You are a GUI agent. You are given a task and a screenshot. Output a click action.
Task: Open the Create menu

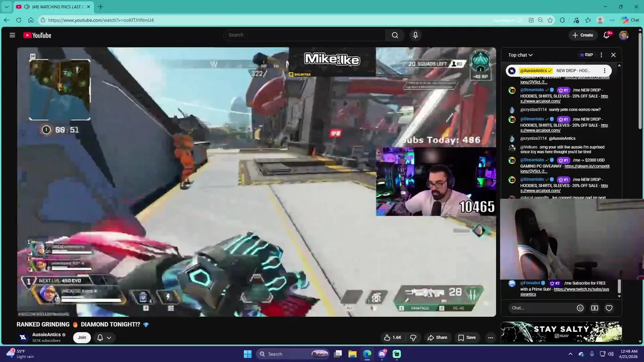pos(583,35)
